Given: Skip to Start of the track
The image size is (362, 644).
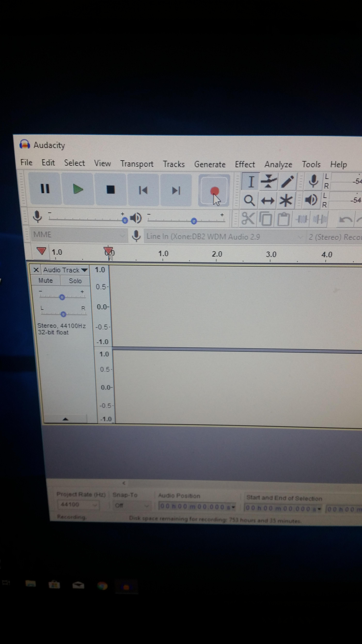Looking at the screenshot, I should coord(143,190).
